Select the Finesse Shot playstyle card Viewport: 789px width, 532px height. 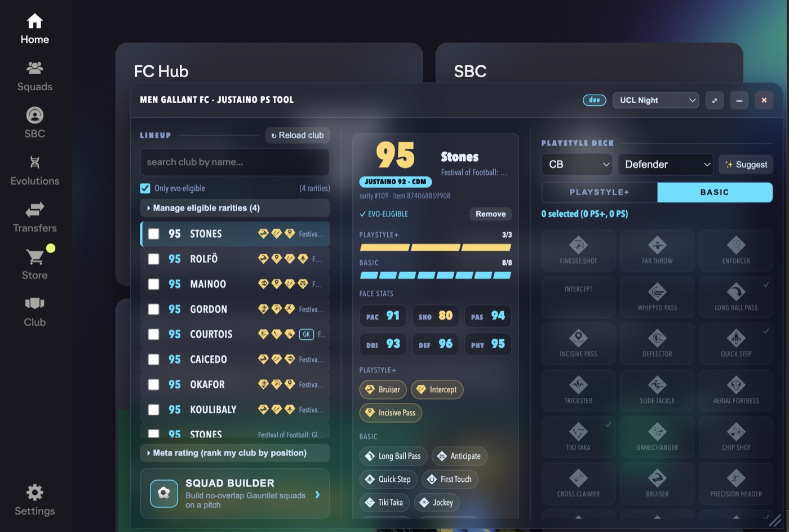(578, 251)
